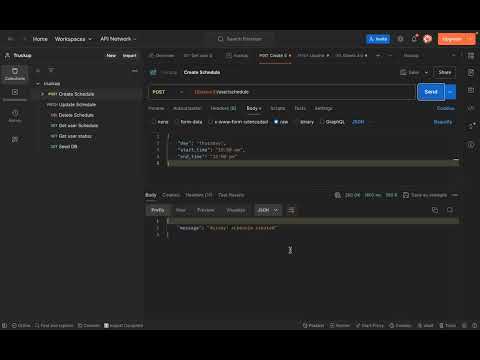480x360 pixels.
Task: Click the Import button in sidebar
Action: point(129,56)
